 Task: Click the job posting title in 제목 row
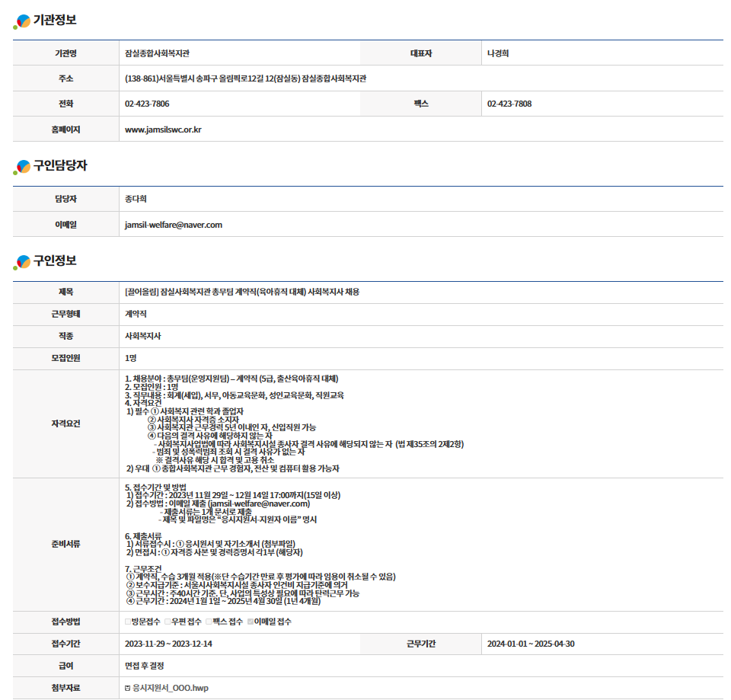(241, 292)
